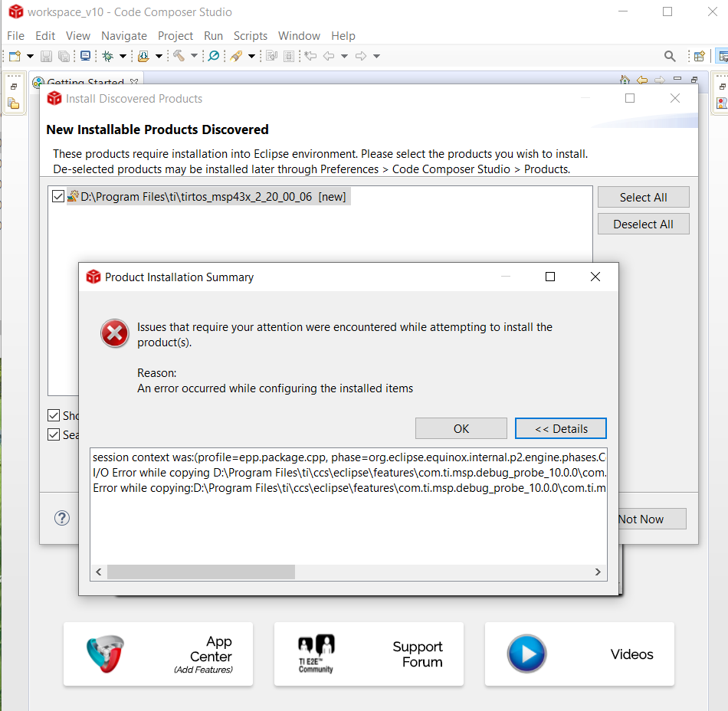This screenshot has width=728, height=711.
Task: Click the Last Edit Location arrow icon
Action: click(310, 56)
